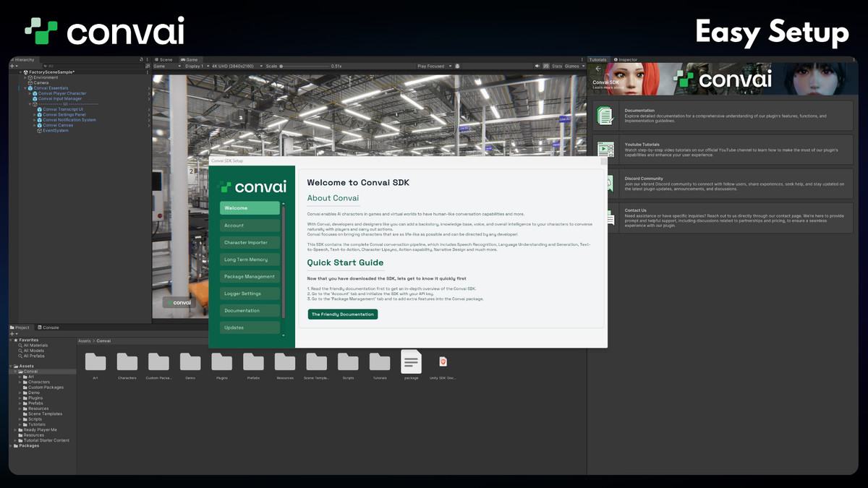Click Assets in the Project breadcrumb
This screenshot has height=488, width=868.
[84, 341]
